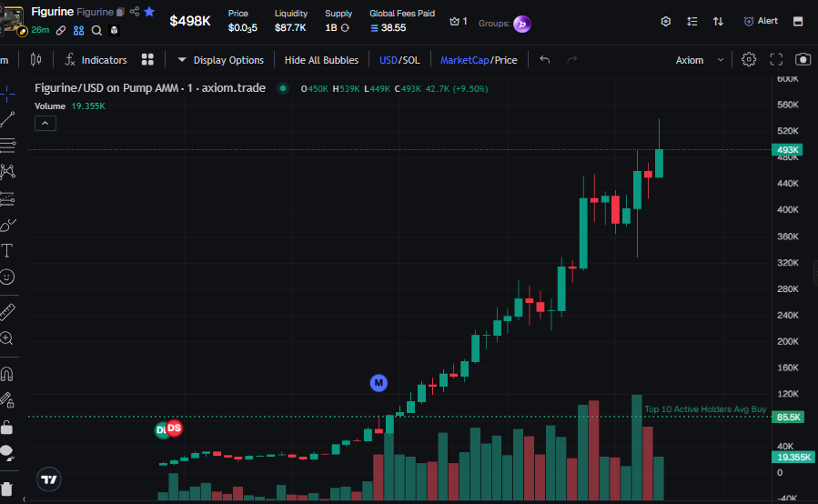This screenshot has height=504, width=818.
Task: Click the magnifier search icon under Figurine
Action: point(96,30)
